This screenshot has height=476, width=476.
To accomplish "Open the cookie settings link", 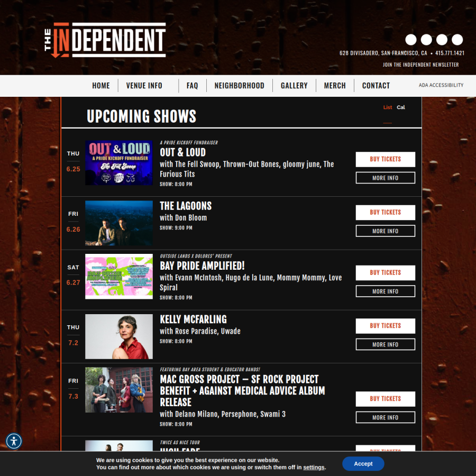I will [x=314, y=468].
